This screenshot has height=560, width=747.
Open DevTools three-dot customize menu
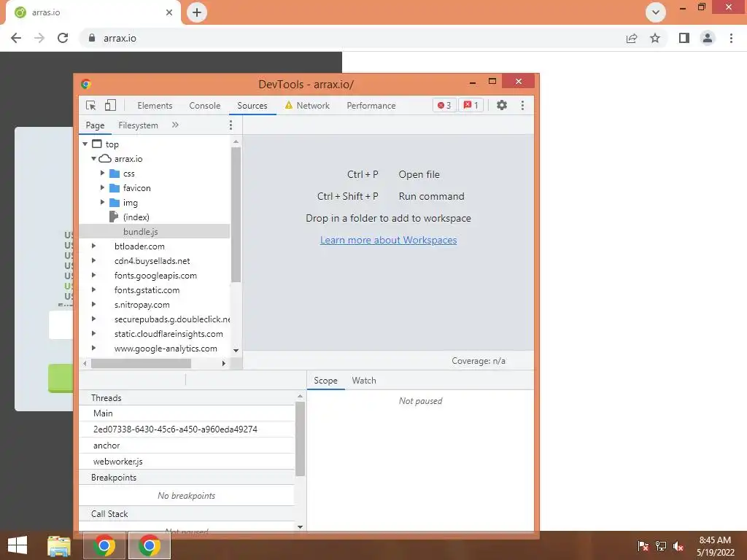tap(522, 105)
